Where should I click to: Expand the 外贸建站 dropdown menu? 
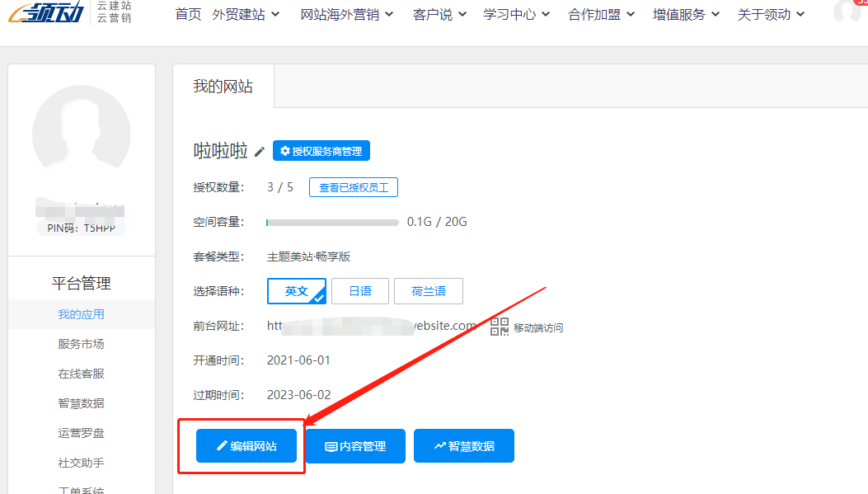click(x=246, y=14)
